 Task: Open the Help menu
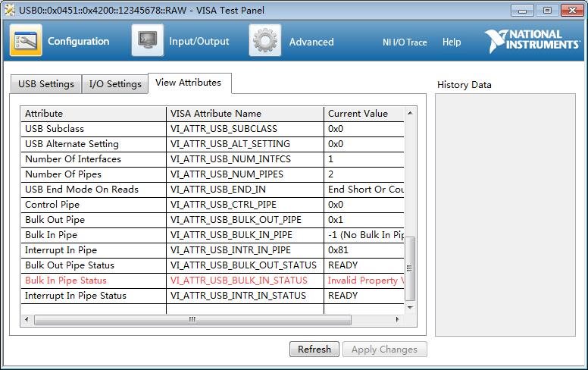tap(452, 42)
